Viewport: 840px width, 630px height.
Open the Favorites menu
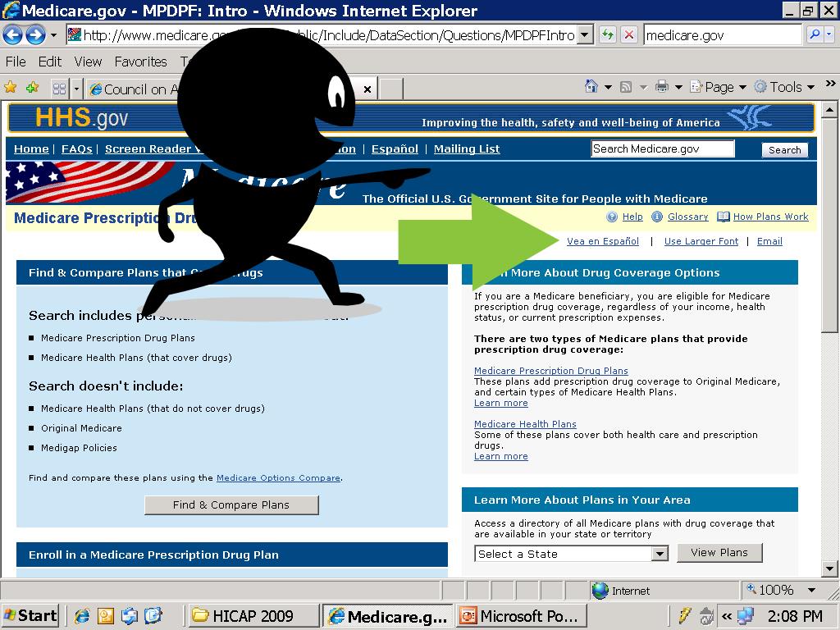141,62
